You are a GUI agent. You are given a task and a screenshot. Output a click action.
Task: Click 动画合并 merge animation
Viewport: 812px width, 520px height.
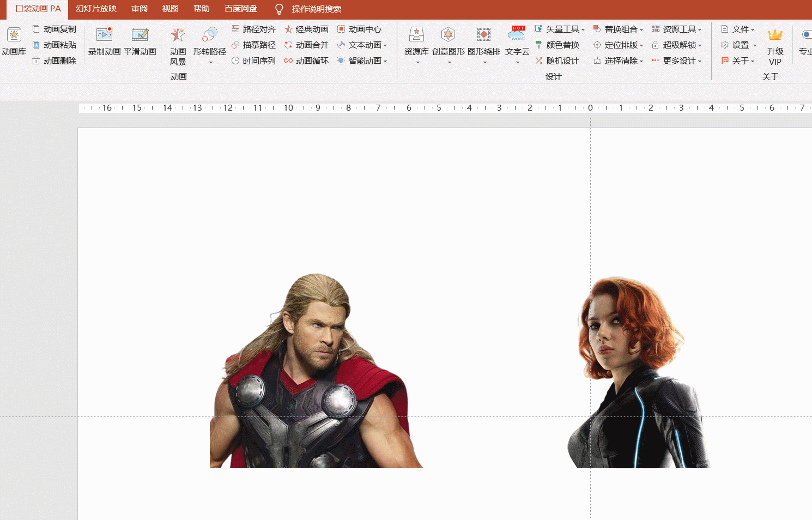(306, 45)
